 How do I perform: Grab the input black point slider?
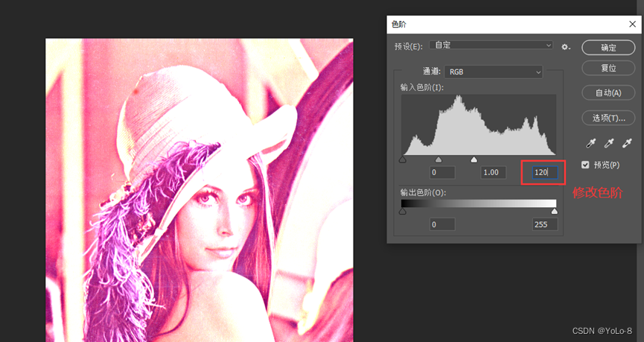click(403, 159)
